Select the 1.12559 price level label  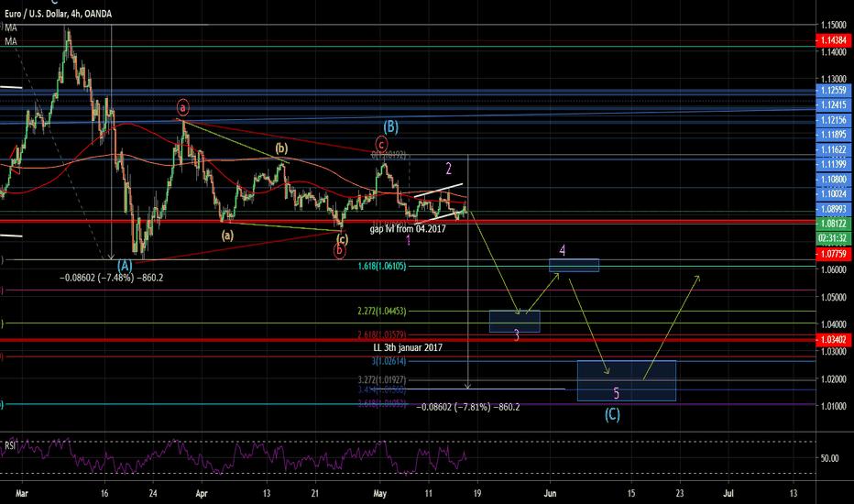[833, 91]
